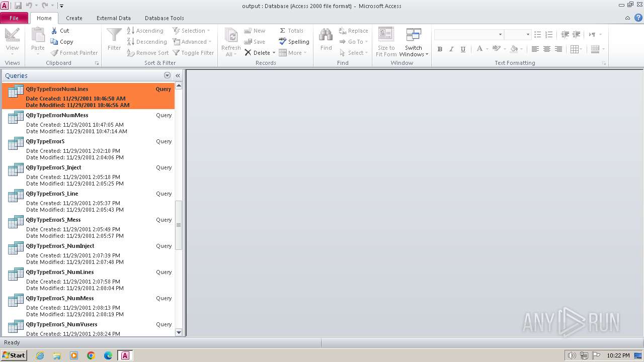Open Internet Explorer from taskbar
Screen dimensions: 644x362
(x=40, y=355)
